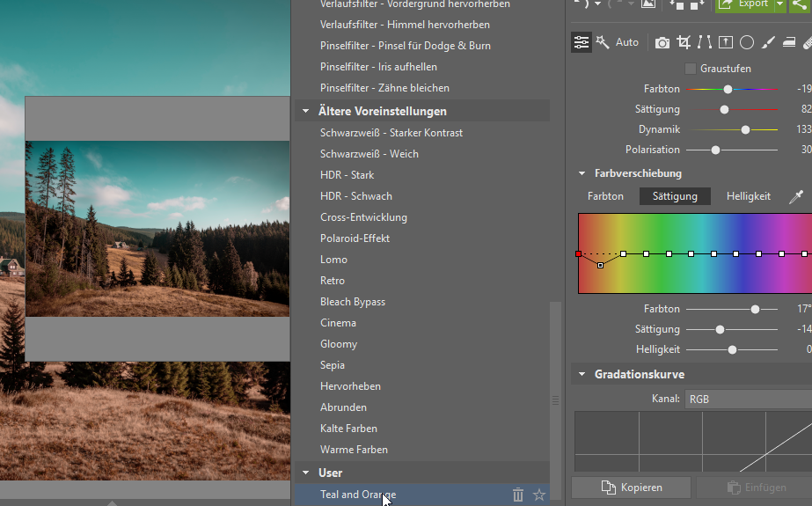Click the green Export button

pos(744,4)
